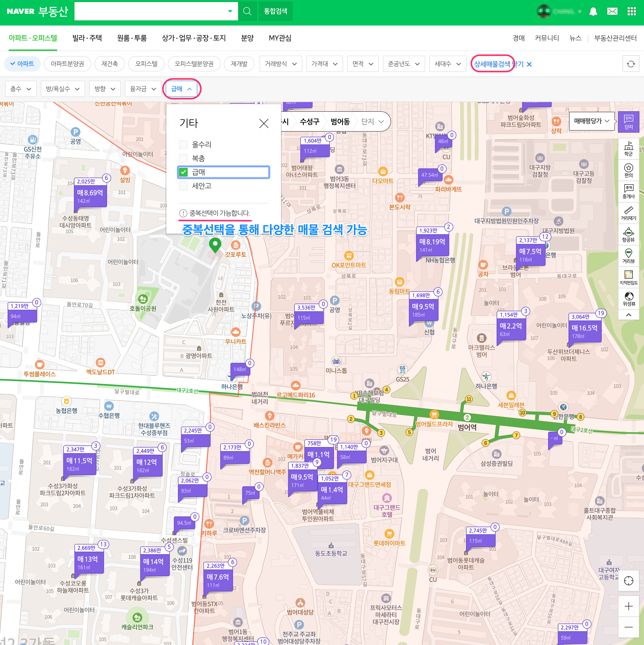The height and width of the screenshot is (645, 644).
Task: Open search box suggestions arrow
Action: [230, 11]
